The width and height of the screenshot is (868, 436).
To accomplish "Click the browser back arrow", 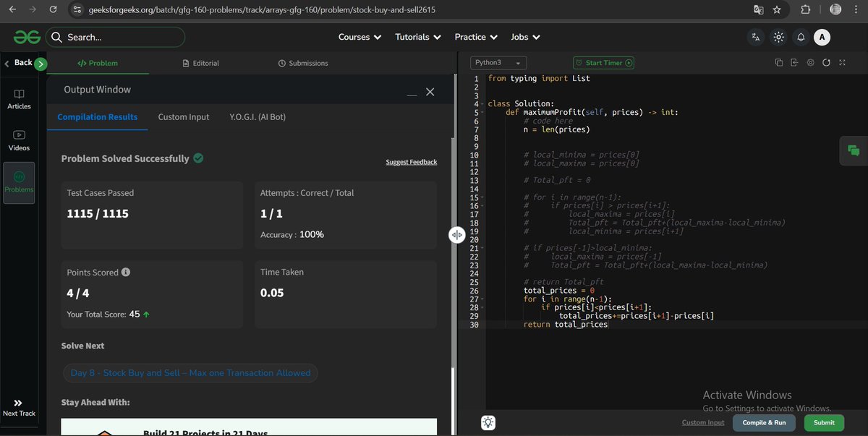I will pyautogui.click(x=12, y=10).
